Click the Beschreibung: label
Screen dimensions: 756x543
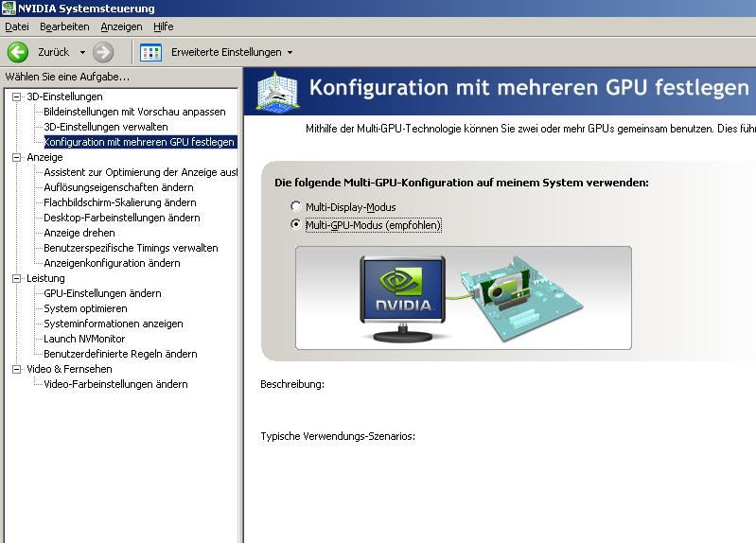point(292,384)
